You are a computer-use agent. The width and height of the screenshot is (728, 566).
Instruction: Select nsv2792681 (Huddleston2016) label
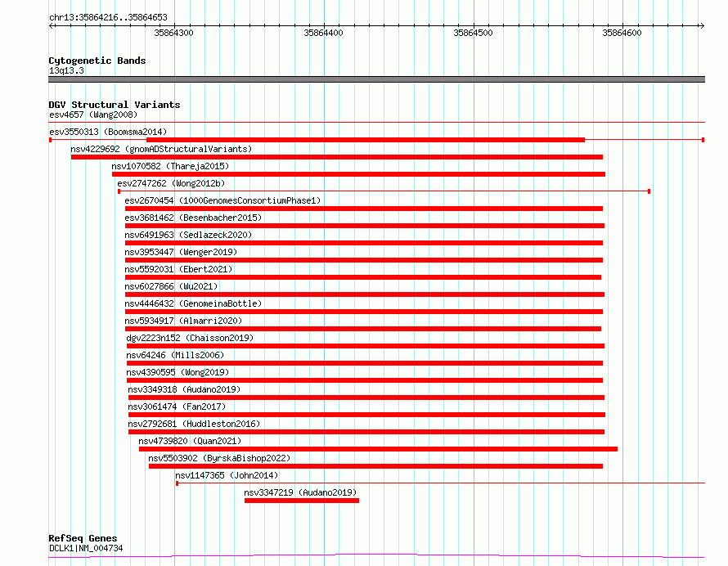click(194, 424)
